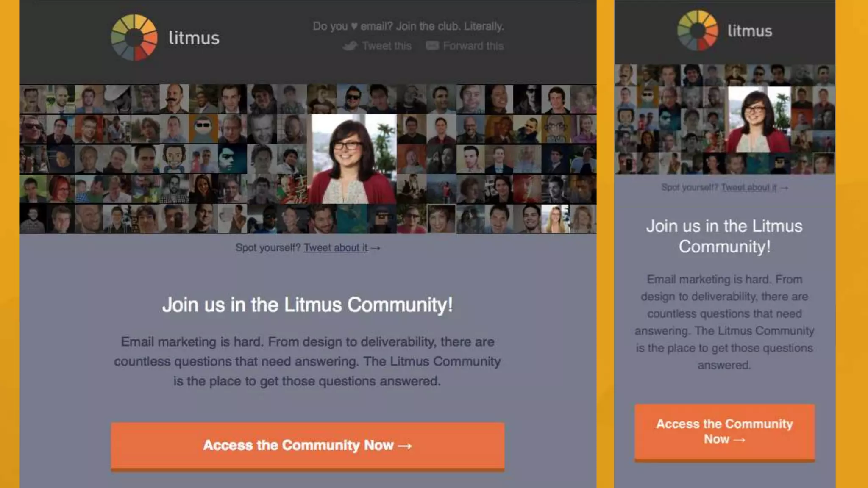Screen dimensions: 868x488
Task: Click the arrow after mobile Tweet about it
Action: coord(784,188)
